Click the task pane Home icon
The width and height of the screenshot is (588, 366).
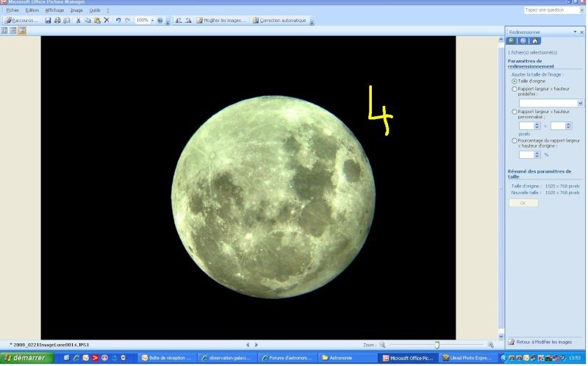tap(536, 41)
